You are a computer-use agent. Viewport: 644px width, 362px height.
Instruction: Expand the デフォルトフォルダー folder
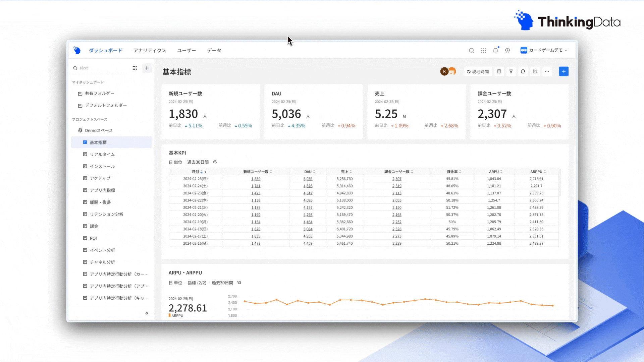111,105
